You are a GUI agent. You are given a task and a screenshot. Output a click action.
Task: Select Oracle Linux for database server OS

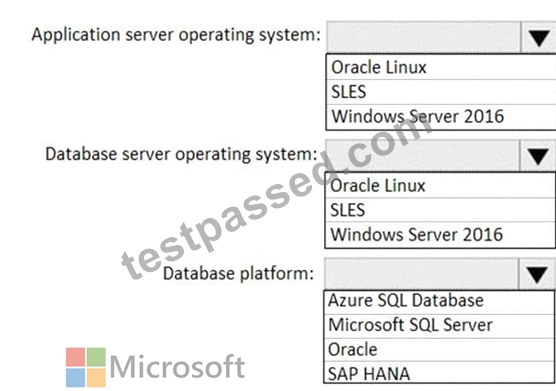[x=440, y=186]
